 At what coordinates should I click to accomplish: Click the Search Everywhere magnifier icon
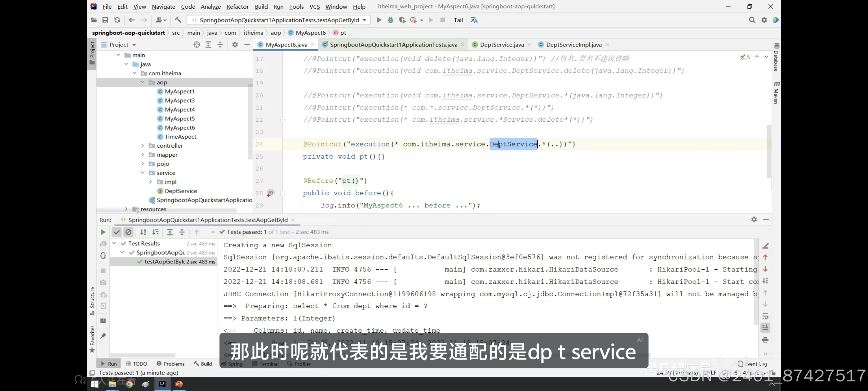752,20
